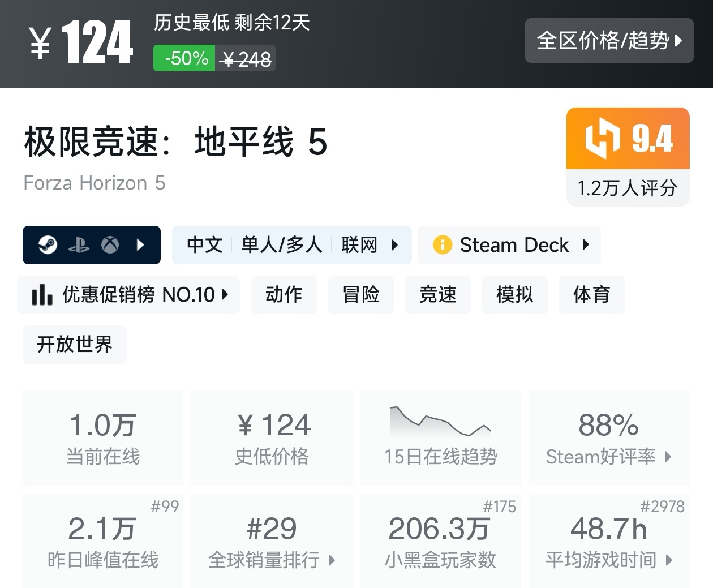Image resolution: width=713 pixels, height=588 pixels.
Task: Click the Steam platform icon
Action: (x=48, y=245)
